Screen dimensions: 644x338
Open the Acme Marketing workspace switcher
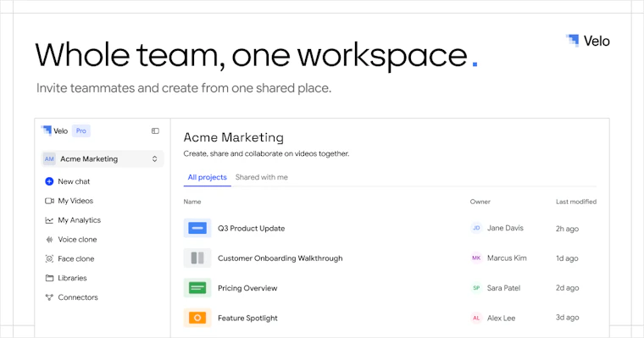tap(102, 159)
